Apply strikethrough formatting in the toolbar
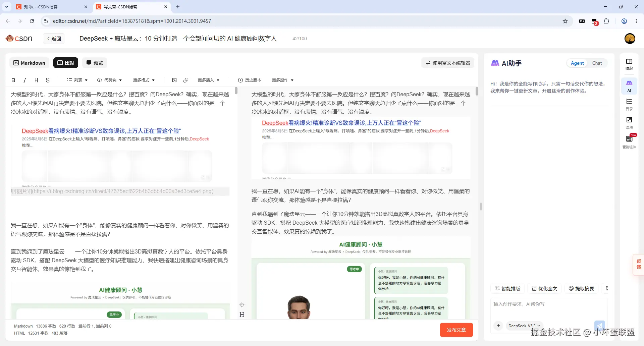Viewport: 644px width, 346px height. pos(48,80)
